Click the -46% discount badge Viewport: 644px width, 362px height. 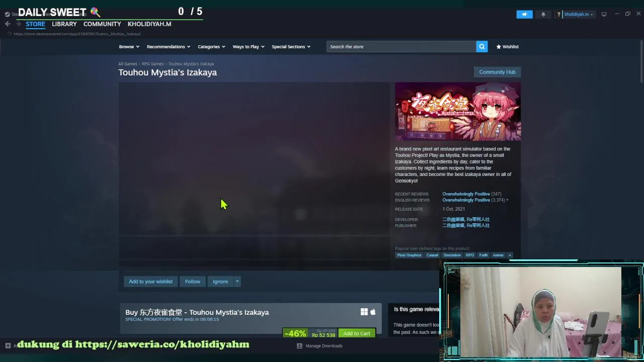point(295,333)
